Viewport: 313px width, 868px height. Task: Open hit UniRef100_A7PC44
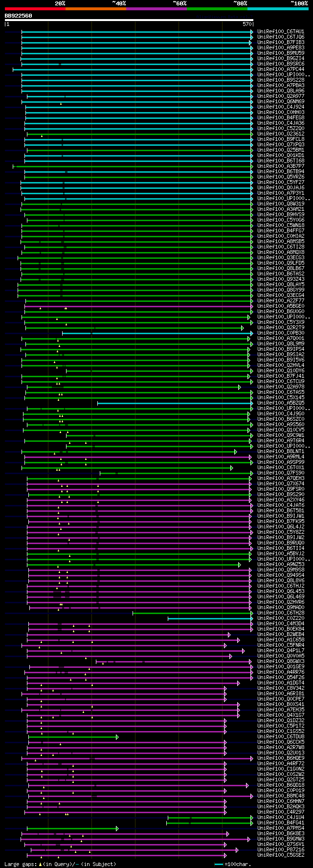point(281,69)
